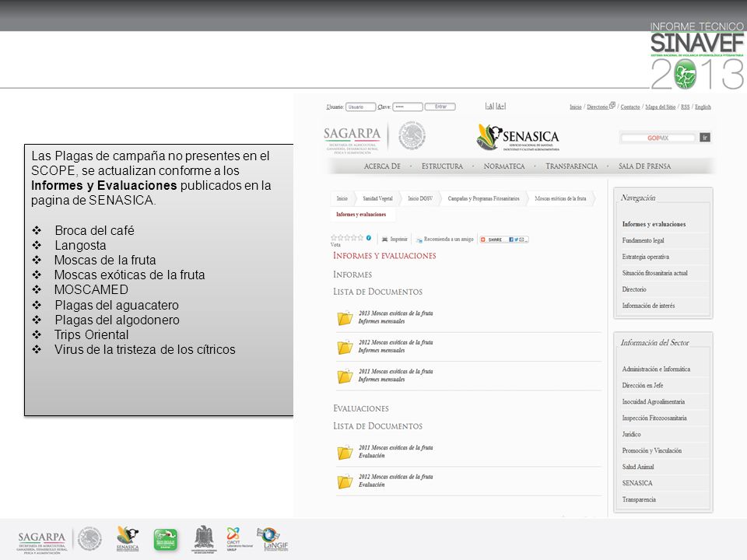The image size is (747, 560).
Task: Select the Informes y evaluaciones breadcrumb
Action: [x=361, y=215]
